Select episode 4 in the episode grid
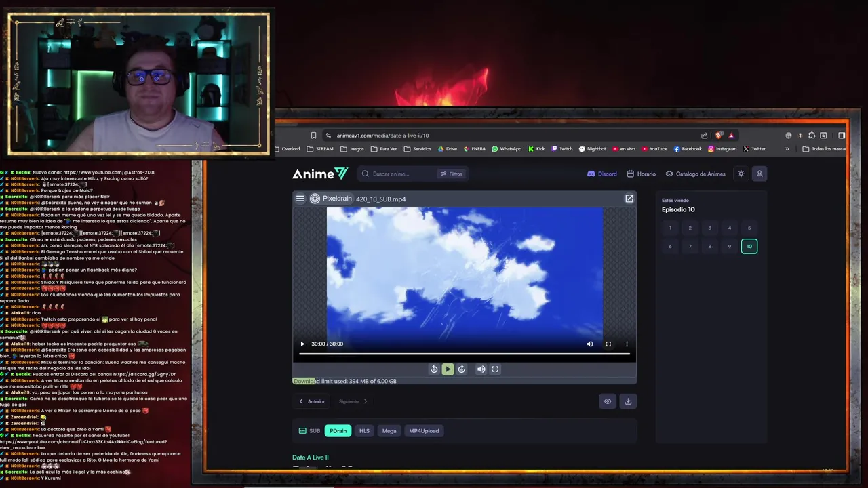 (x=730, y=228)
